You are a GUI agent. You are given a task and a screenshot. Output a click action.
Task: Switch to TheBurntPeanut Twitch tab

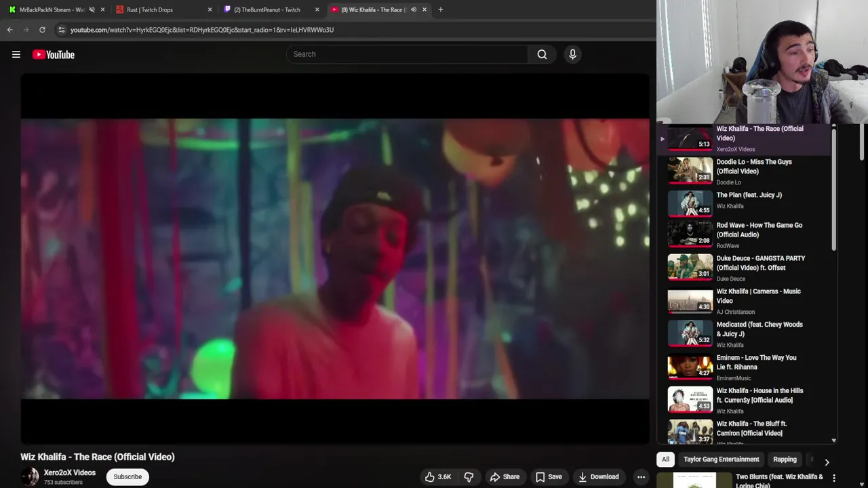point(265,9)
